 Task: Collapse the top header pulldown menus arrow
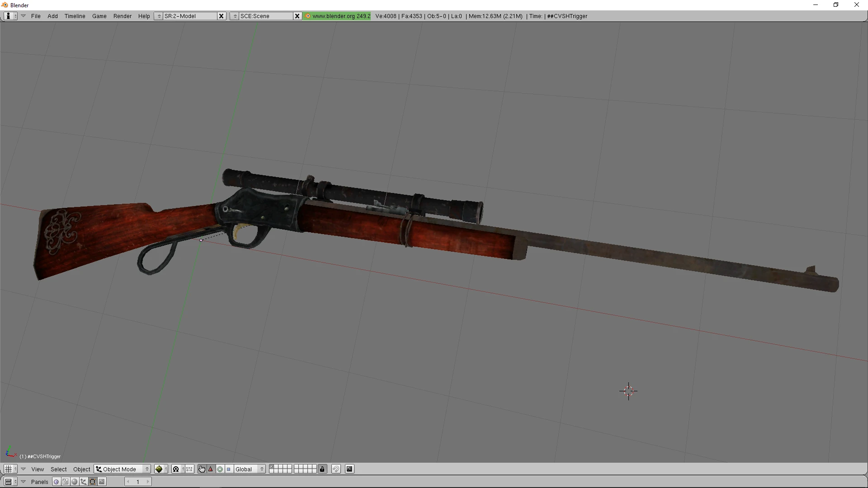(24, 16)
